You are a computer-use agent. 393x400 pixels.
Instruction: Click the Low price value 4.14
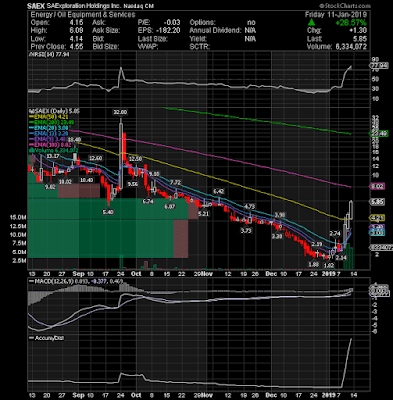pyautogui.click(x=76, y=38)
